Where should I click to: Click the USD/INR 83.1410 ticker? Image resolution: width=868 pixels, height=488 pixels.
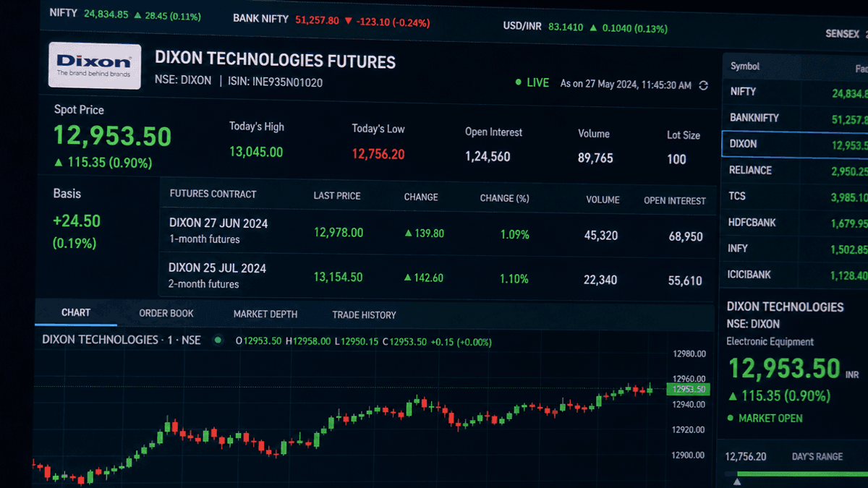585,27
